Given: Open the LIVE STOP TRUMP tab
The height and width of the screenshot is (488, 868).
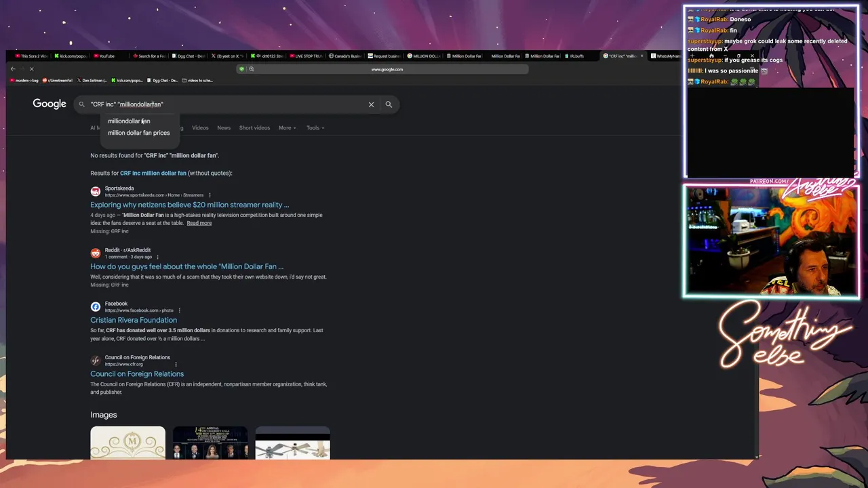Looking at the screenshot, I should click(306, 56).
